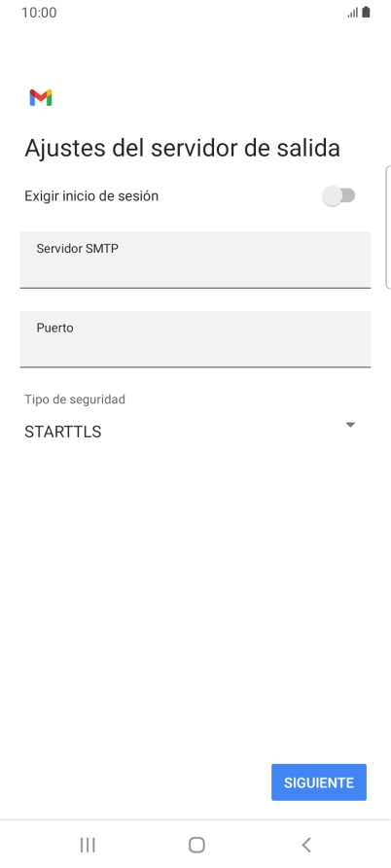The height and width of the screenshot is (868, 391).
Task: Go to home via navigation bar
Action: [196, 845]
